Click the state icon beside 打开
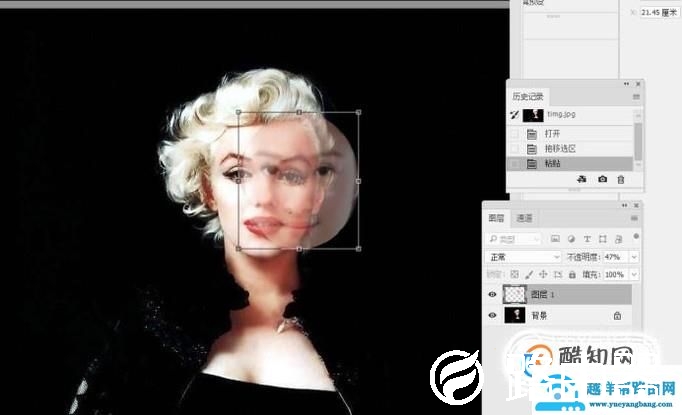Image resolution: width=682 pixels, height=415 pixels. (532, 134)
